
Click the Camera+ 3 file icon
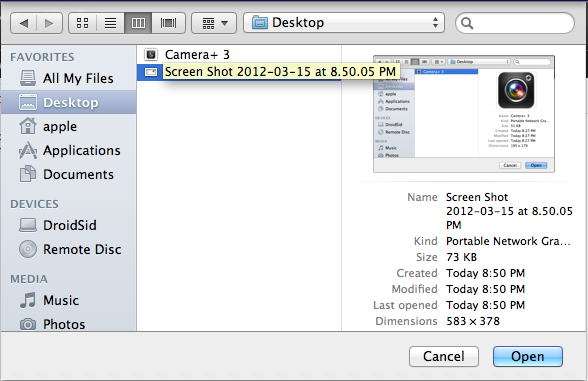point(151,55)
